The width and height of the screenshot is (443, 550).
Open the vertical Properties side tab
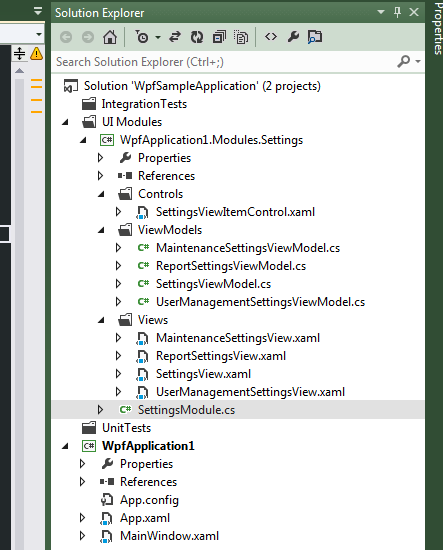click(438, 28)
